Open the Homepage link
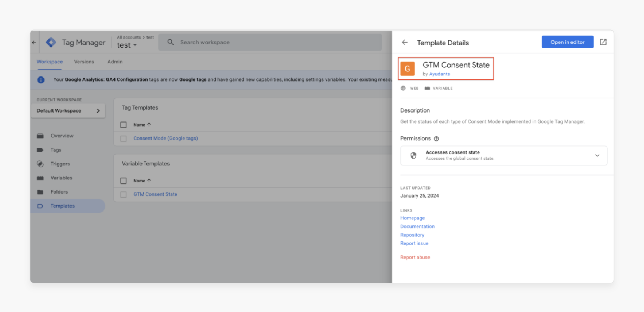 (x=412, y=218)
